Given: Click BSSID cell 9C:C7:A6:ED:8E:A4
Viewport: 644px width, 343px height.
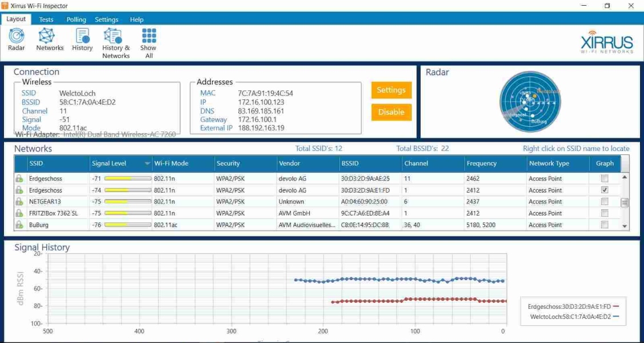Looking at the screenshot, I should 365,213.
